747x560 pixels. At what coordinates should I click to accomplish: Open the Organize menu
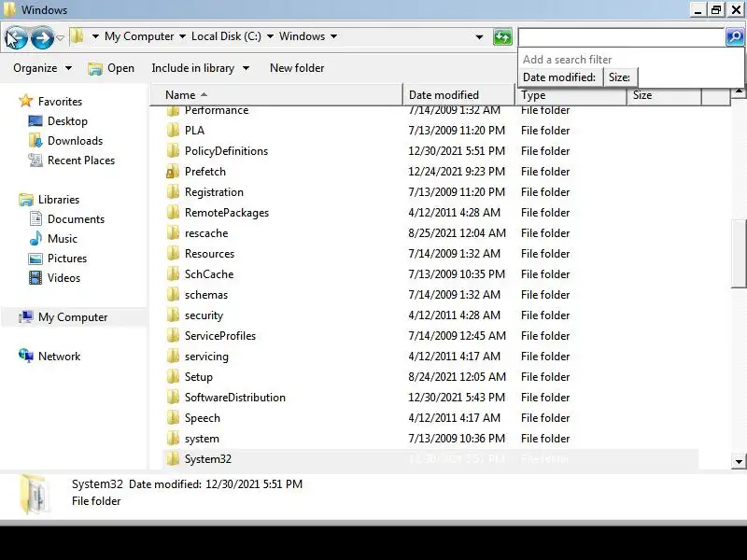42,68
